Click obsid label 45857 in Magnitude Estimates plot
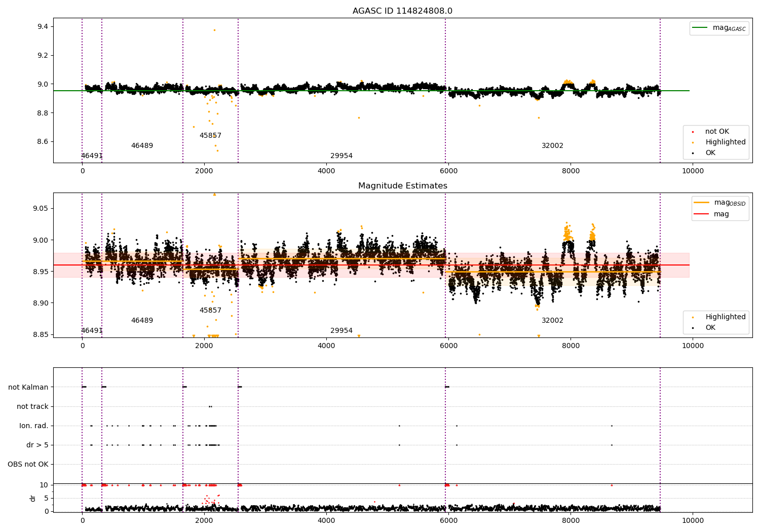760x532 pixels. click(210, 311)
